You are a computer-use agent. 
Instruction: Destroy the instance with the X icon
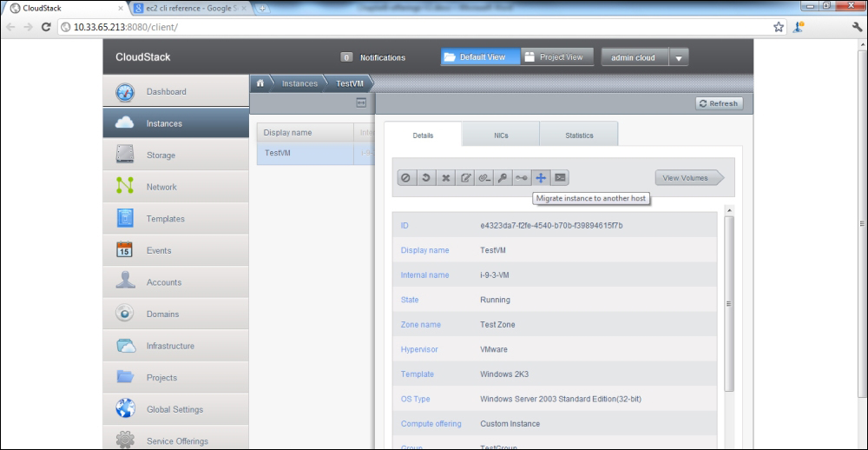coord(445,178)
